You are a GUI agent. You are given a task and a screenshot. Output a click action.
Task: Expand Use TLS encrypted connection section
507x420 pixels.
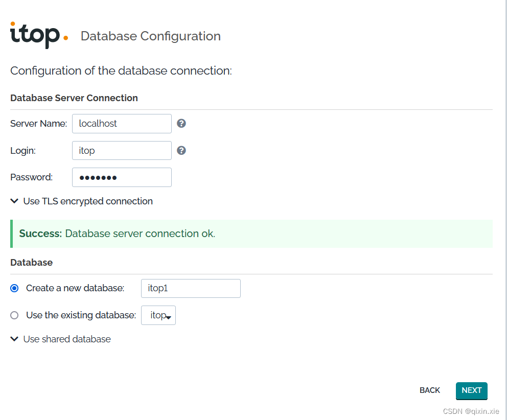(81, 201)
